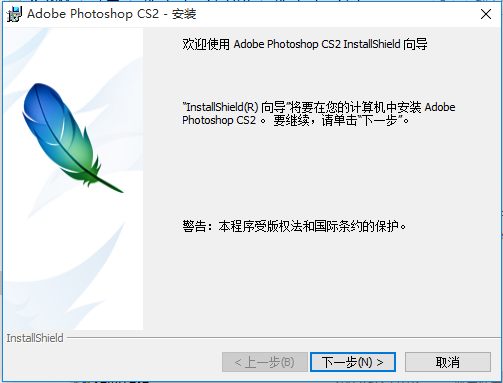503x383 pixels.
Task: Click the horizontal separator line beside InstallShield
Action: [283, 338]
